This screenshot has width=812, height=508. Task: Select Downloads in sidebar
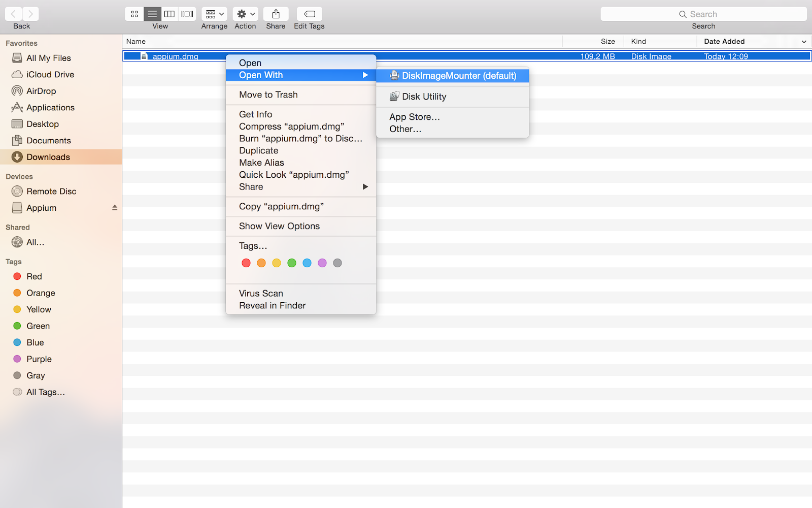click(x=61, y=157)
